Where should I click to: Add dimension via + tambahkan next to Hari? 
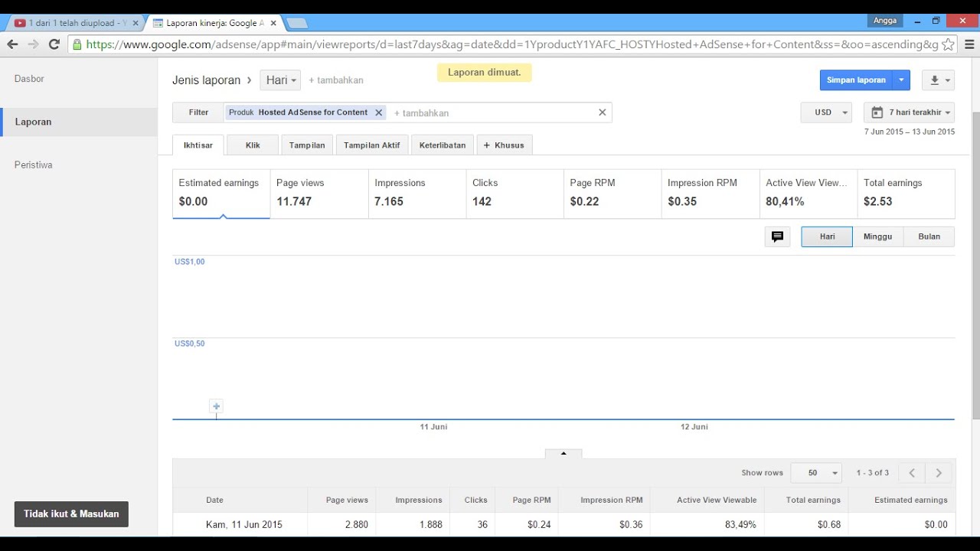point(335,80)
